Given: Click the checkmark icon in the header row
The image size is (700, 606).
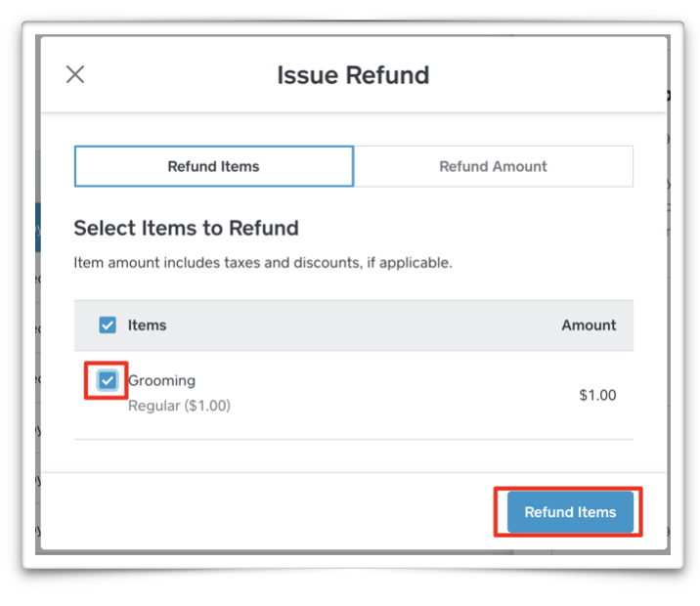Looking at the screenshot, I should tap(108, 325).
